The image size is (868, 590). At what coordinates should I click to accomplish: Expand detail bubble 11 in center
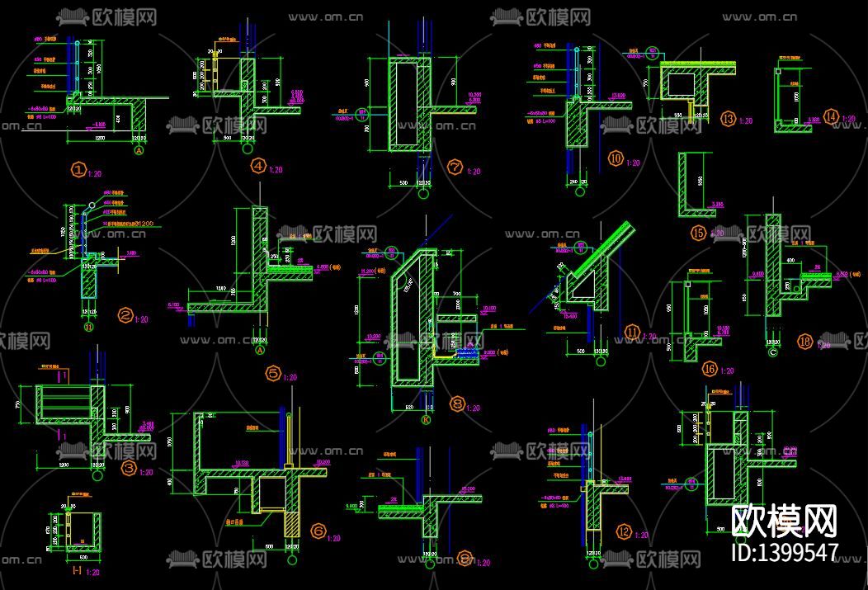coord(632,333)
